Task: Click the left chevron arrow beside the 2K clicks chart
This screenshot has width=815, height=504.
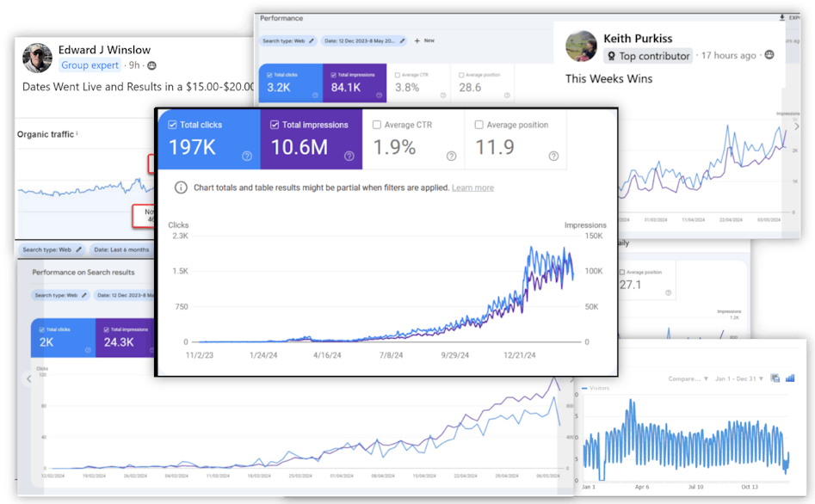Action: [x=29, y=378]
